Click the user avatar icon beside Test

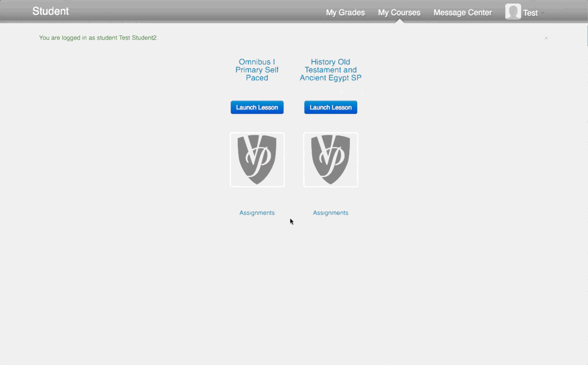coord(513,12)
